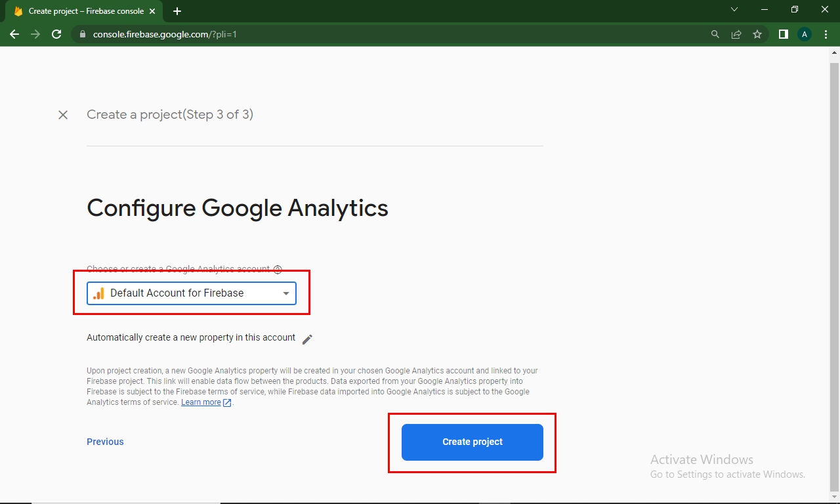Open the tab search chevron
Viewport: 840px width, 504px height.
coord(734,10)
